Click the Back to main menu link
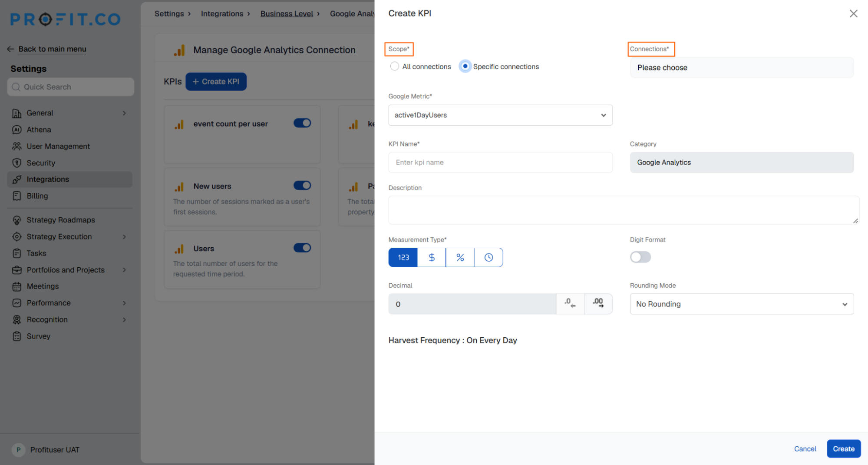The image size is (868, 465). pyautogui.click(x=52, y=49)
